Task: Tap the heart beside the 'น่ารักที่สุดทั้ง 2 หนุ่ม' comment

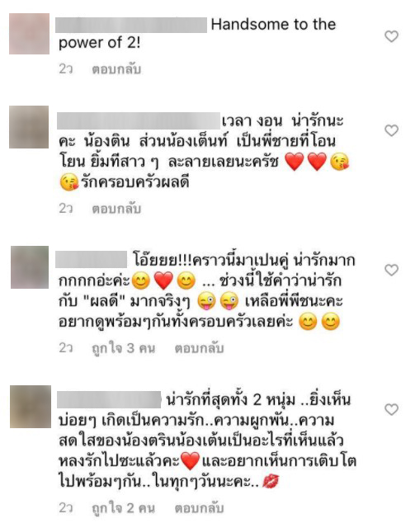Action: click(391, 409)
